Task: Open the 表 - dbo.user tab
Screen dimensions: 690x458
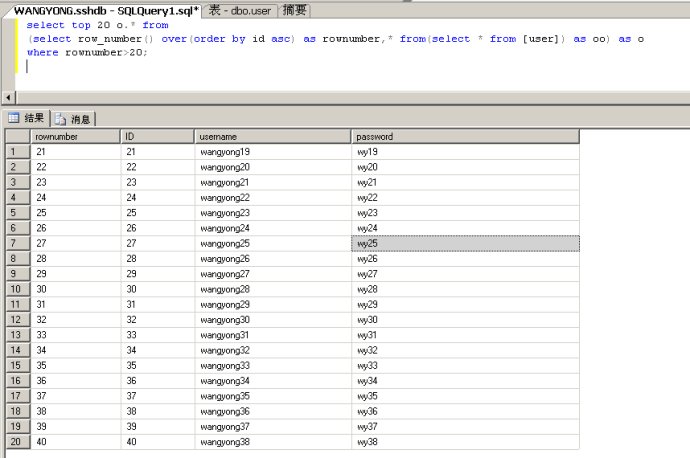Action: (x=239, y=10)
